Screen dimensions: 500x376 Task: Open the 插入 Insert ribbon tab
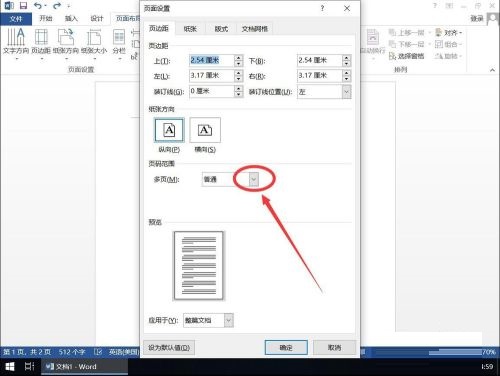[x=71, y=18]
